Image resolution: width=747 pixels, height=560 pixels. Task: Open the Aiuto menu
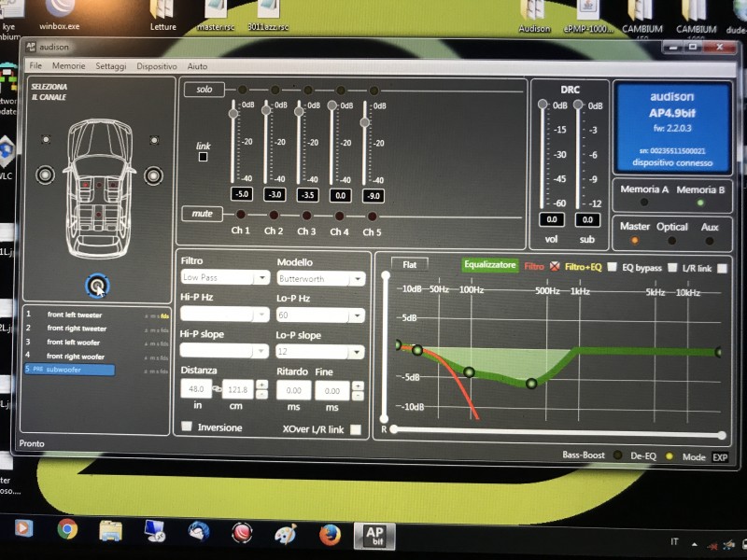(197, 66)
